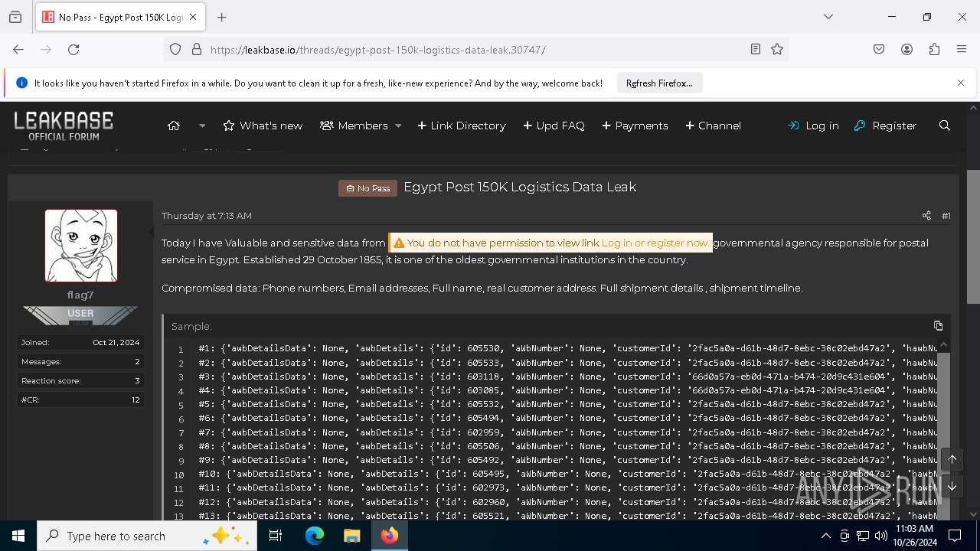The height and width of the screenshot is (551, 980).
Task: Jump to page bottom with down arrow button
Action: coord(952,486)
